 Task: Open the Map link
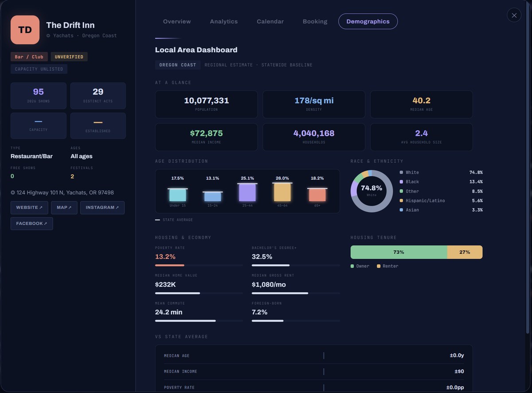[x=64, y=208]
